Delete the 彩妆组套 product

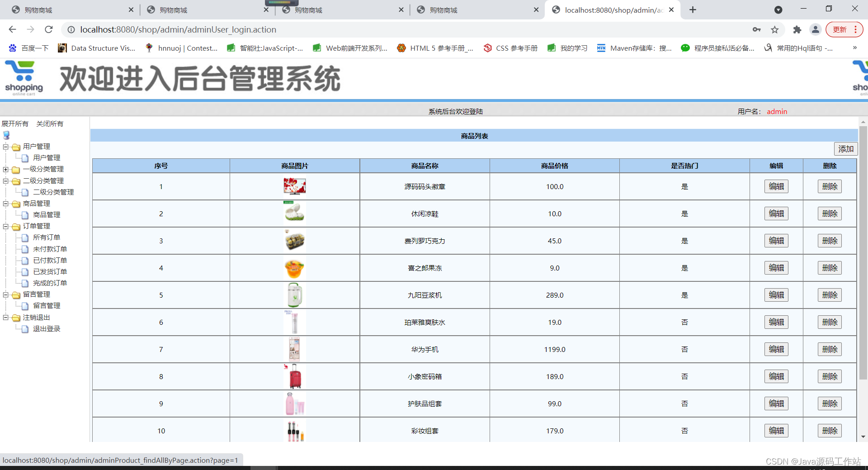(x=830, y=431)
